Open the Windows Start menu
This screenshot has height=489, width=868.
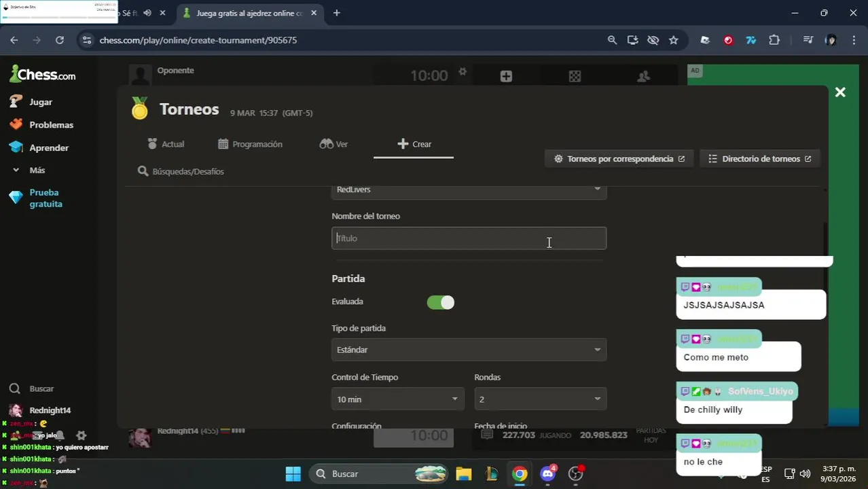(x=293, y=473)
